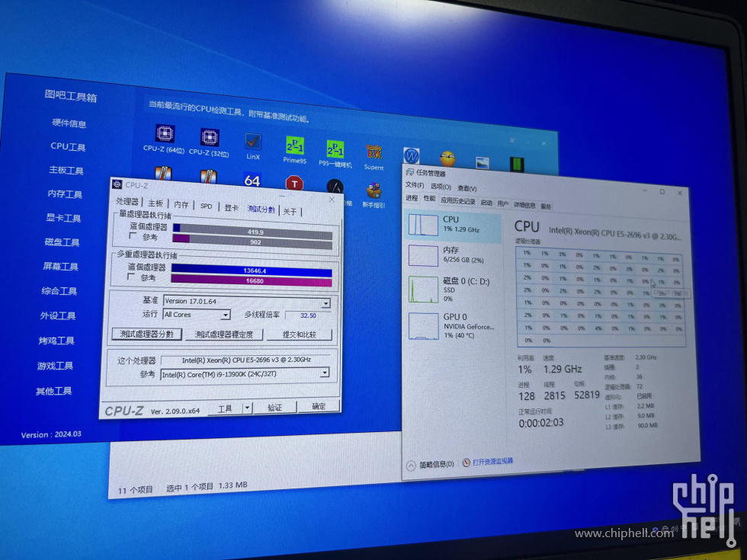Launch the Superπ benchmark icon
Viewport: 747px width, 560px height.
374,153
